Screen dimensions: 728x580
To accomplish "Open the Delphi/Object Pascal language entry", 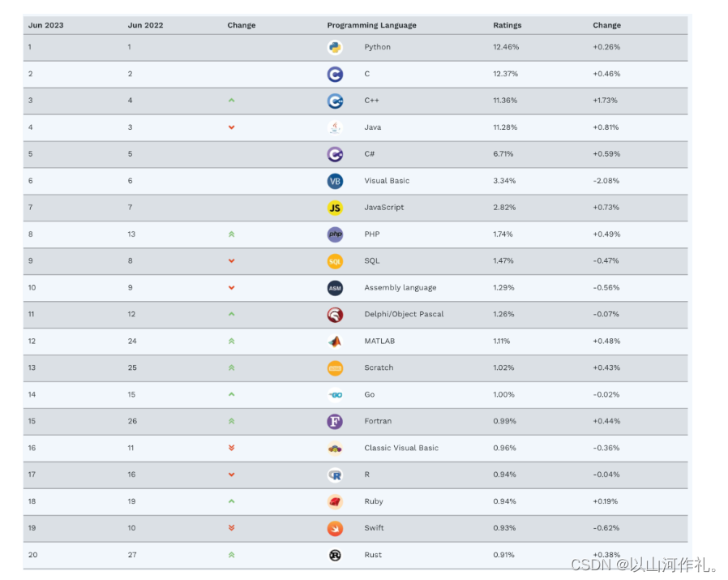I will 404,314.
